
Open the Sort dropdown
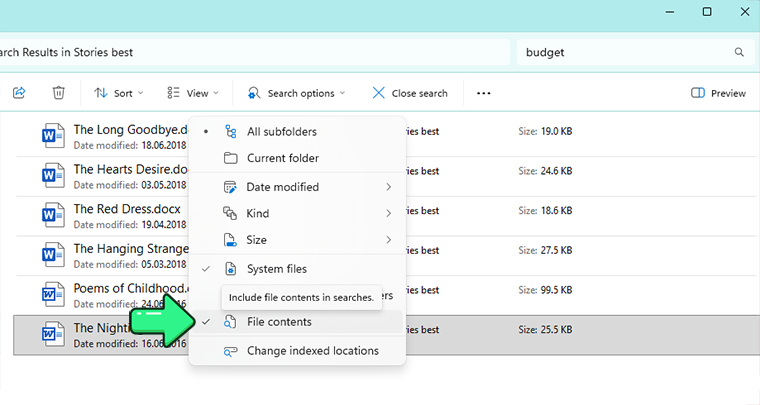tap(119, 93)
